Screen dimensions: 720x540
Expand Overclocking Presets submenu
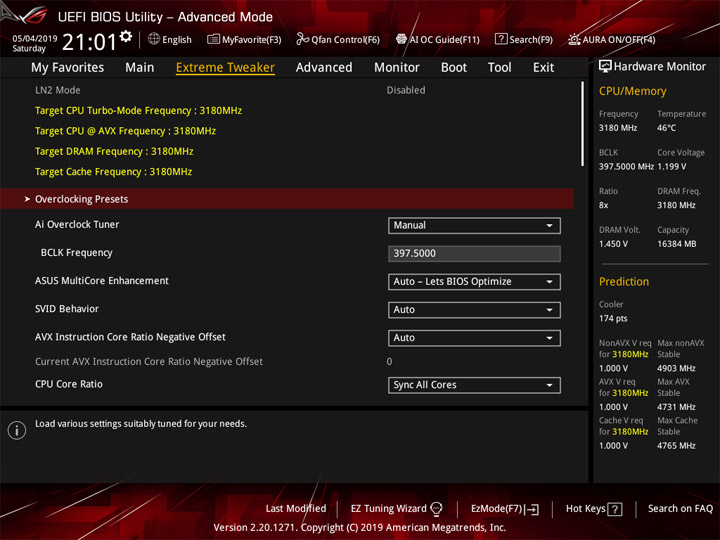287,199
